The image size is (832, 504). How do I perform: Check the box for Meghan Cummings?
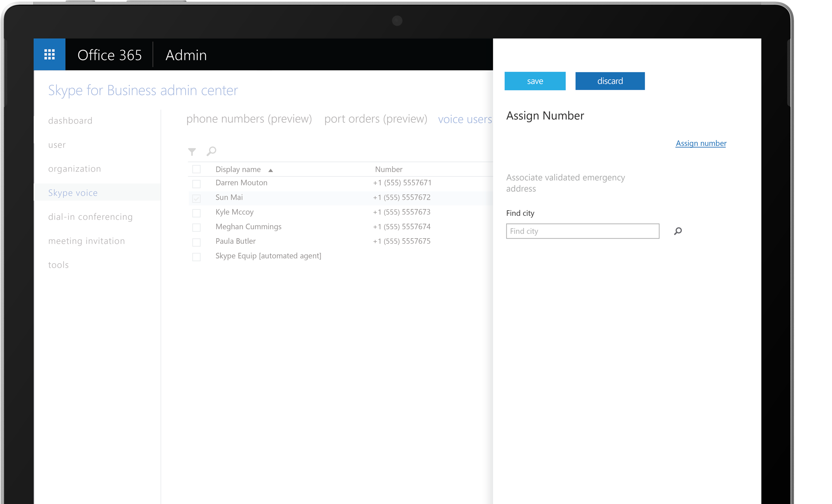tap(196, 227)
